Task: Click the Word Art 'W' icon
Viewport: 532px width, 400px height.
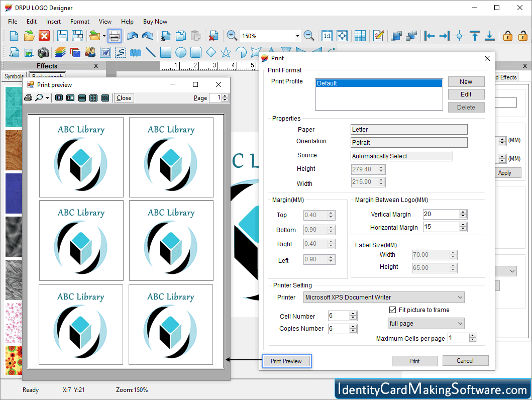Action: tap(105, 52)
